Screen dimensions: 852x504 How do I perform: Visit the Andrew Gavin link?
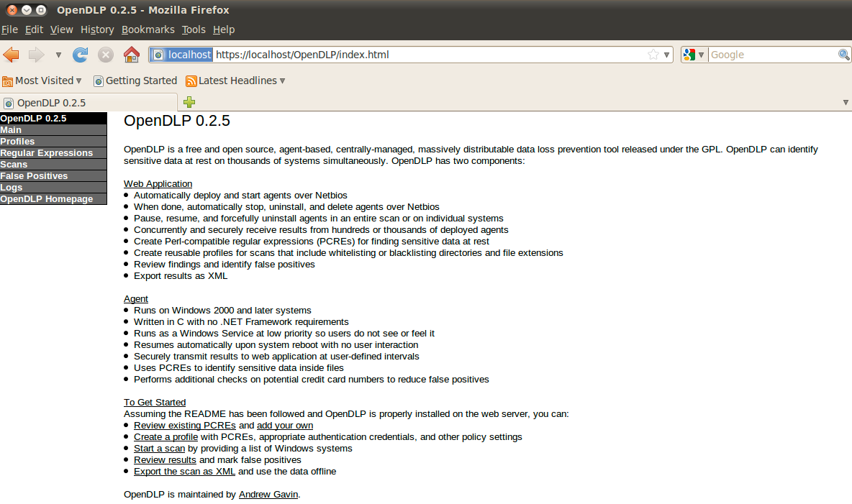tap(268, 494)
